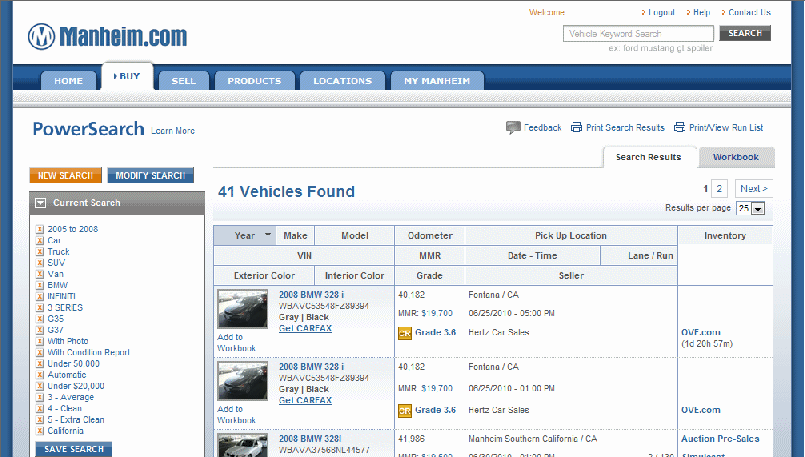This screenshot has width=805, height=457.
Task: Open the Learn More link
Action: [x=173, y=131]
